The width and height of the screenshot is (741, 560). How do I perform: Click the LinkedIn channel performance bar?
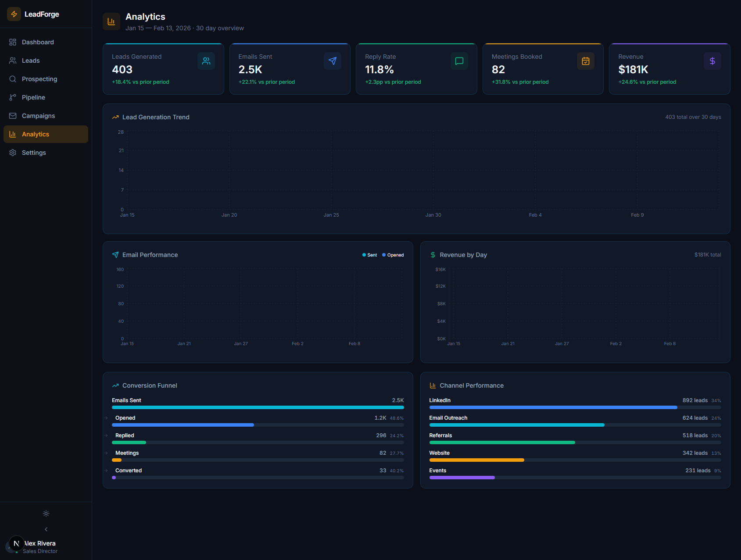click(553, 407)
